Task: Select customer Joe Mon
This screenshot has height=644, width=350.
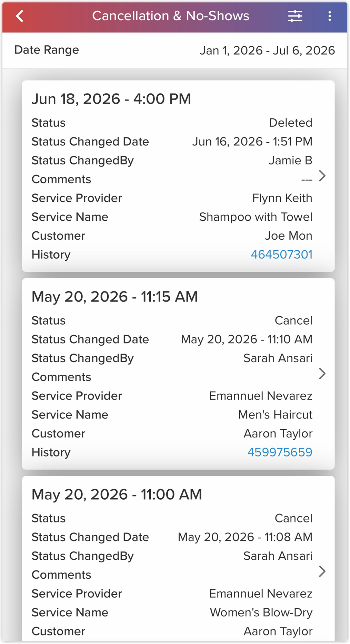Action: 288,236
